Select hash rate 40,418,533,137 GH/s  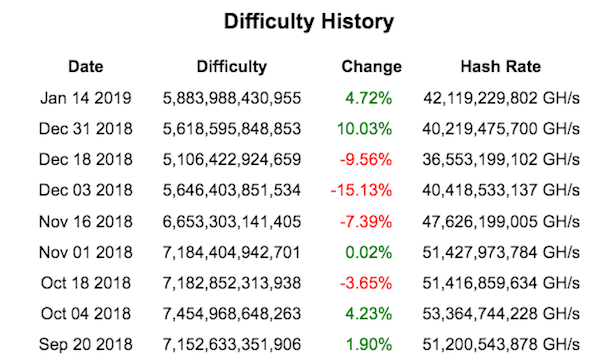click(501, 190)
